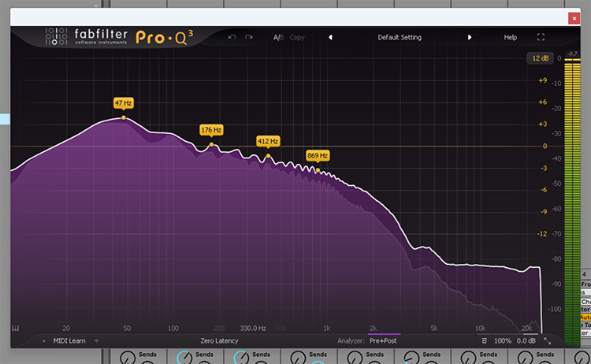The height and width of the screenshot is (364, 591).
Task: Click the undo arrow icon
Action: [232, 37]
